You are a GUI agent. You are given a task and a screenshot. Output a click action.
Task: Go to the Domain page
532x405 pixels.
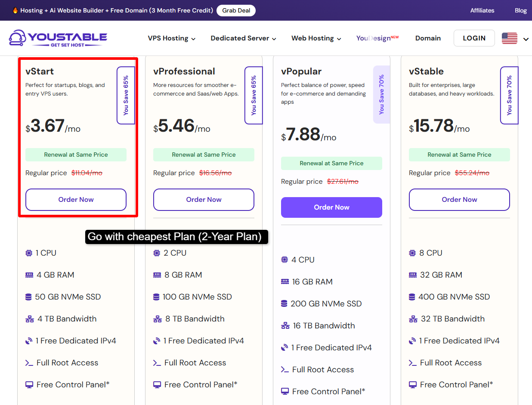428,38
